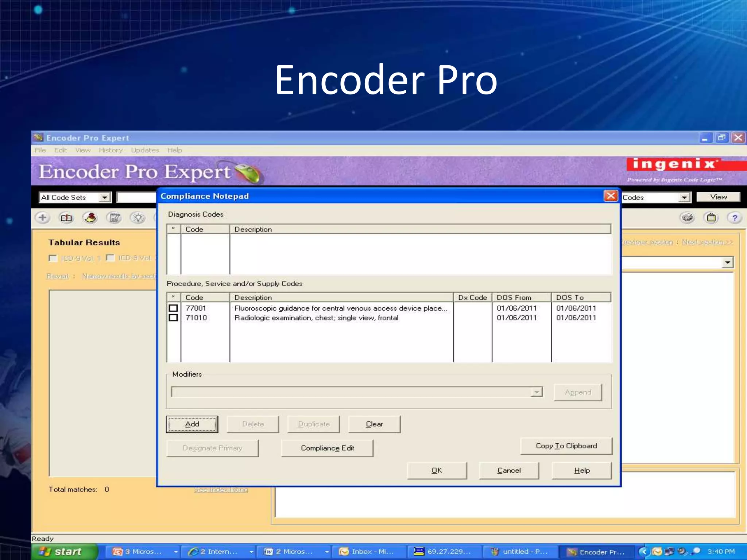Click the DOS To column header
Viewport: 747px width, 560px height.
pos(581,297)
